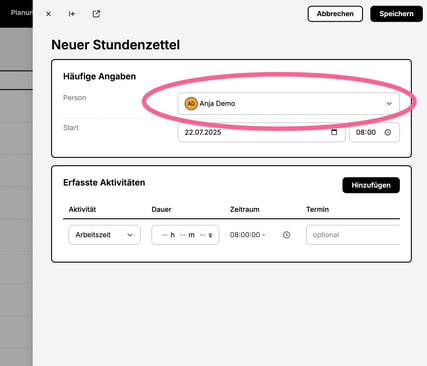Viewport: 427px width, 366px height.
Task: Open timesheet in new window icon
Action: [x=96, y=14]
